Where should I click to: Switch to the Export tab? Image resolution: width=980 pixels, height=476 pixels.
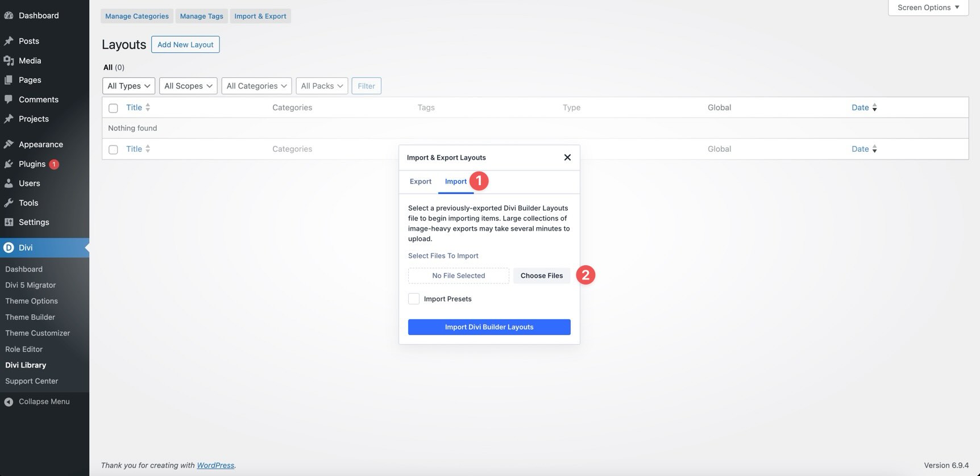click(x=421, y=181)
